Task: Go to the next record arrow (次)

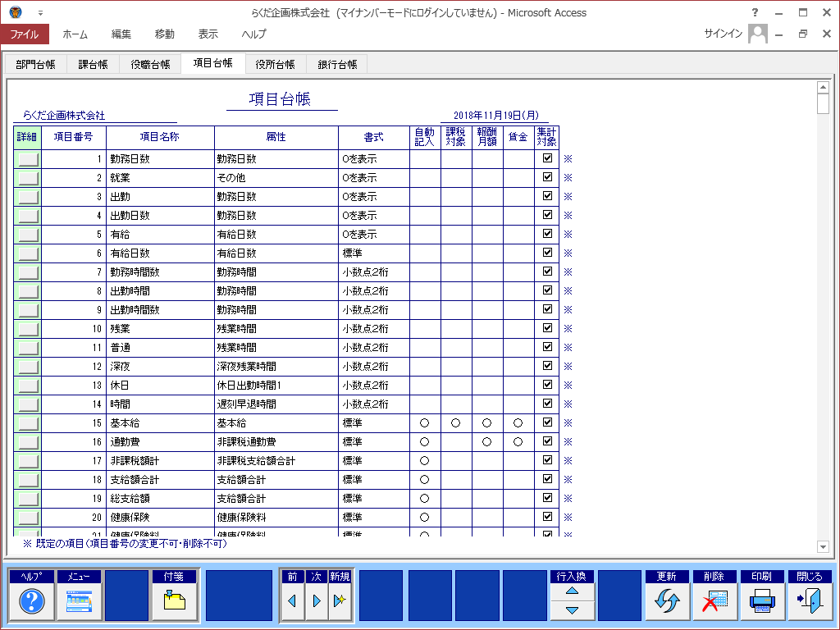Action: click(x=316, y=601)
